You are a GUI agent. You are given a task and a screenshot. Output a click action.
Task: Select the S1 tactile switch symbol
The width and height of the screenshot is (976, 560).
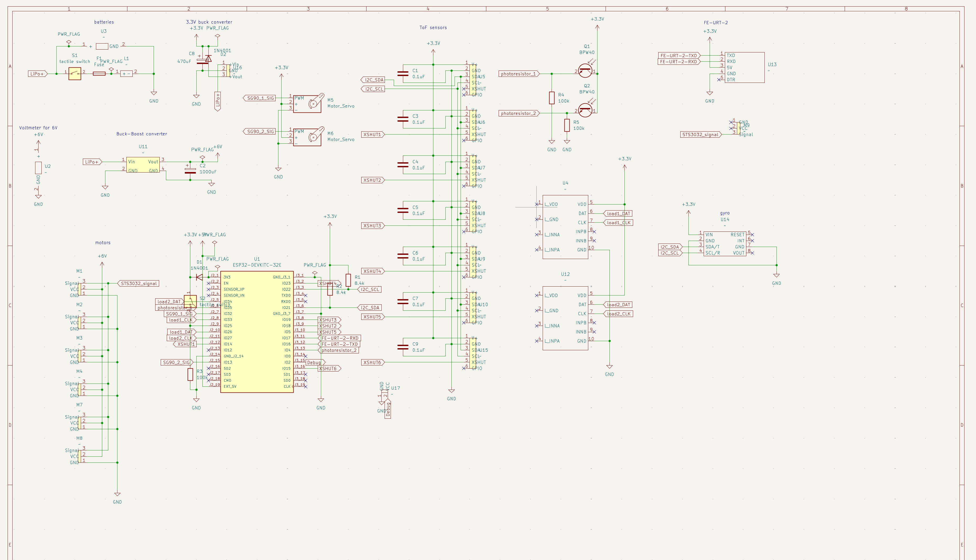pos(75,73)
